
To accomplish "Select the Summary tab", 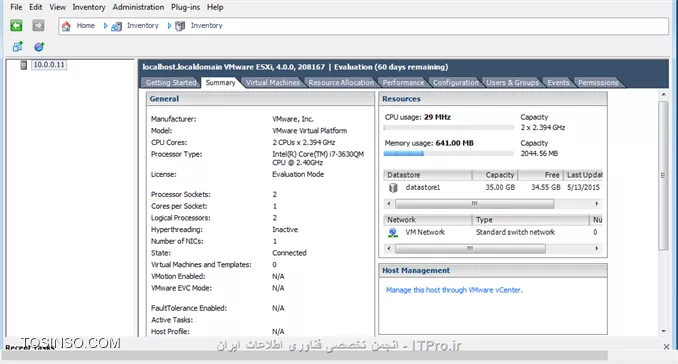I will pyautogui.click(x=221, y=83).
